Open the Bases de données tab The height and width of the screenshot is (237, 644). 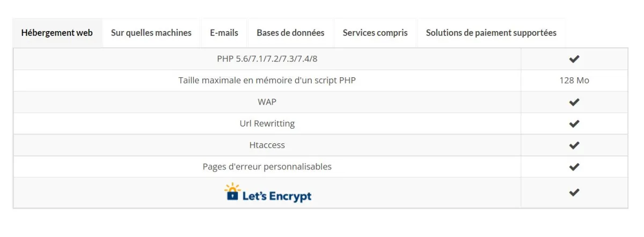click(290, 33)
